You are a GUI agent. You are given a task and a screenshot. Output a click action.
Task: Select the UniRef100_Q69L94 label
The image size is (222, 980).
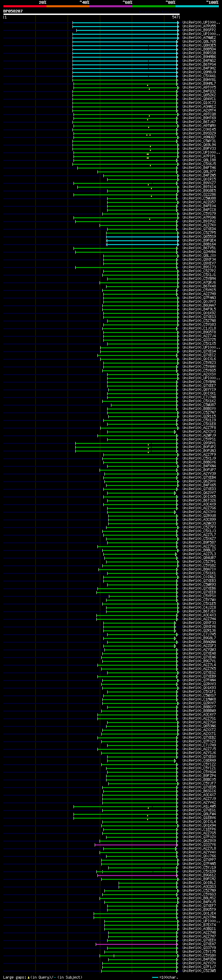[199, 145]
